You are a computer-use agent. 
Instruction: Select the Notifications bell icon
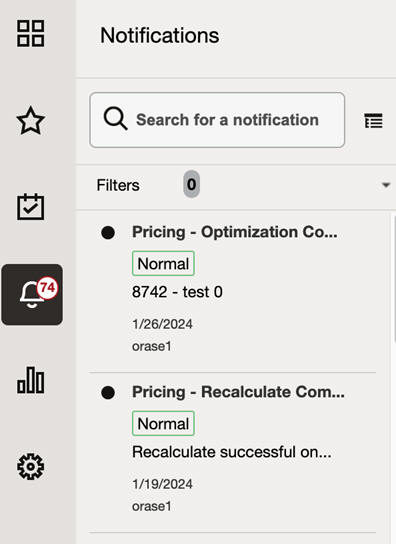[32, 295]
